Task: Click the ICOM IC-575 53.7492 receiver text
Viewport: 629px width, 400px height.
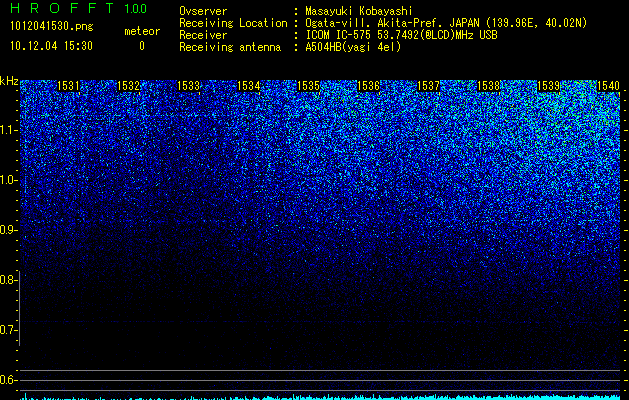Action: pyautogui.click(x=401, y=35)
